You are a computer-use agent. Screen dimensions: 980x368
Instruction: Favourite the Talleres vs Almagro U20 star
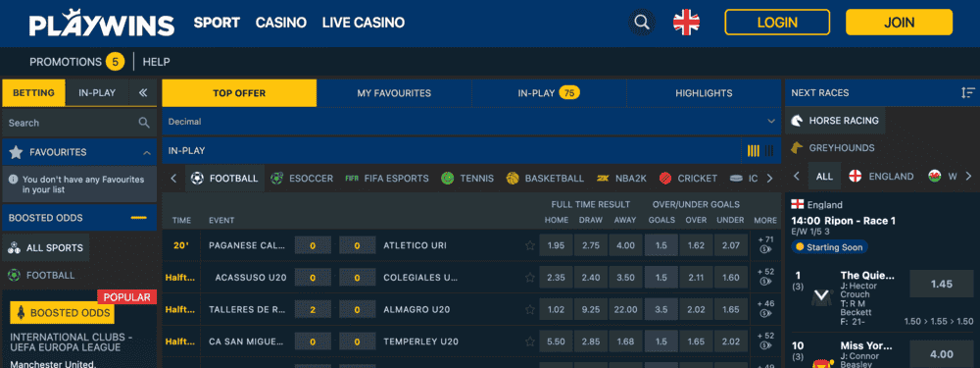pyautogui.click(x=530, y=309)
